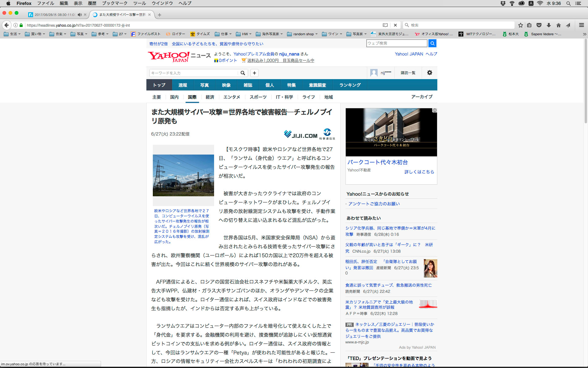Open the ブックマーク menu in menu bar
588x368 pixels.
pyautogui.click(x=115, y=3)
